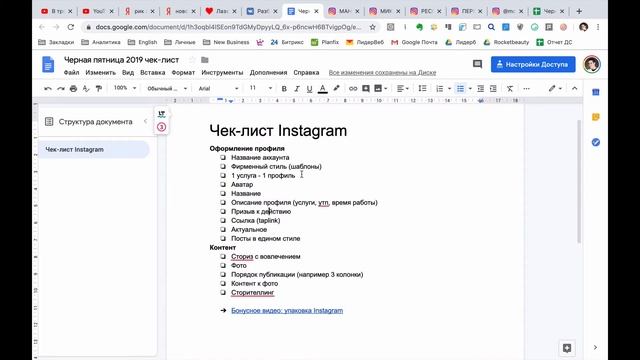This screenshot has height=360, width=640.
Task: Bookmark page with star in address bar
Action: pos(372,27)
